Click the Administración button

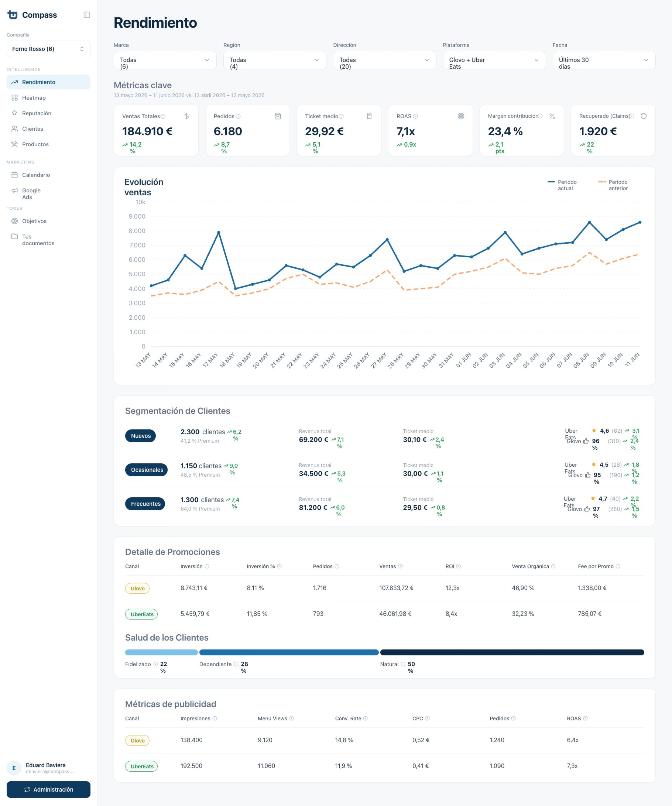point(48,789)
